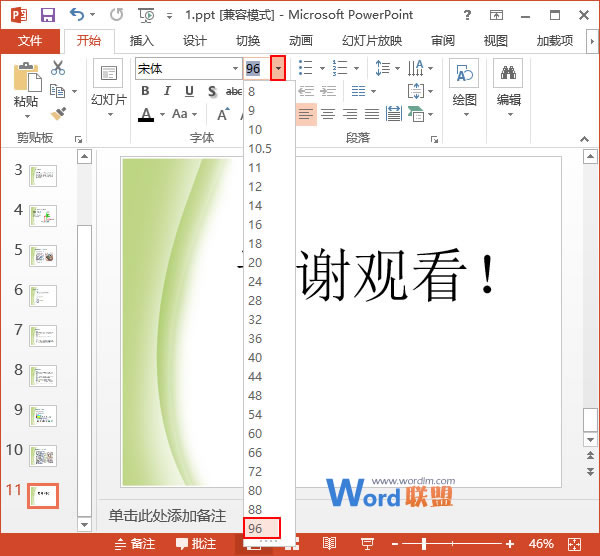This screenshot has width=600, height=556.
Task: Open the Review (审阅) tab
Action: coord(443,41)
